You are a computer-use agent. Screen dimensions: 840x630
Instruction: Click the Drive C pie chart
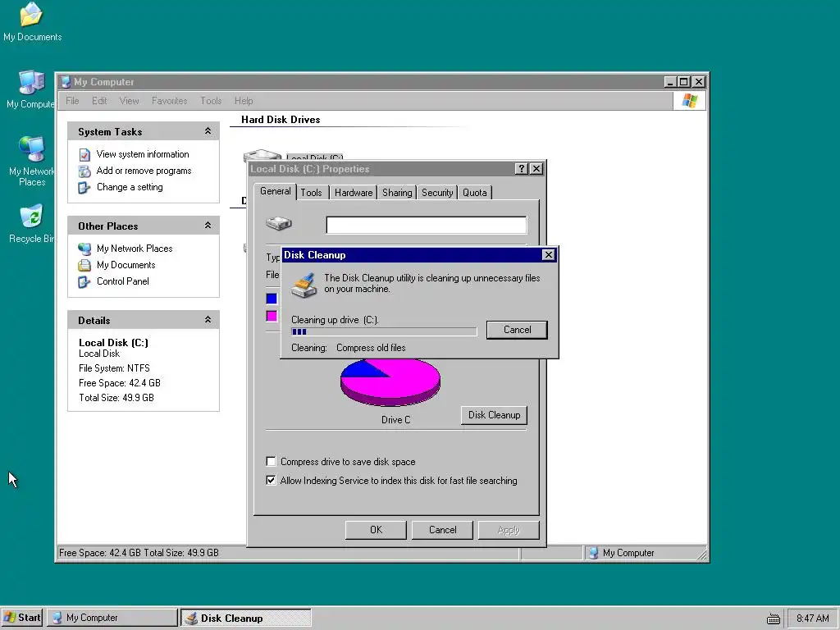[390, 382]
